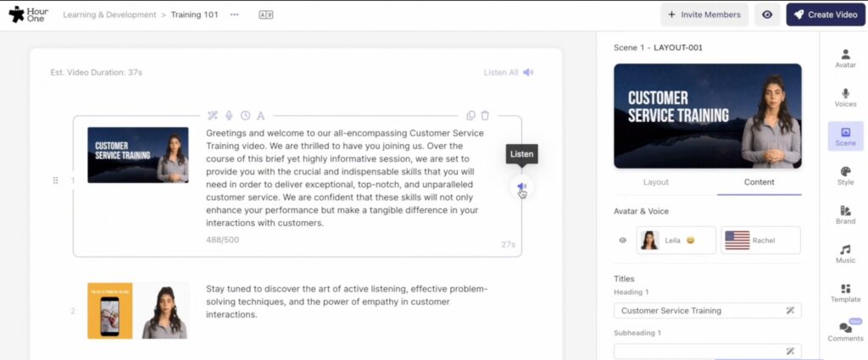Delete scene 1 using the trash icon
868x360 pixels.
[x=485, y=116]
